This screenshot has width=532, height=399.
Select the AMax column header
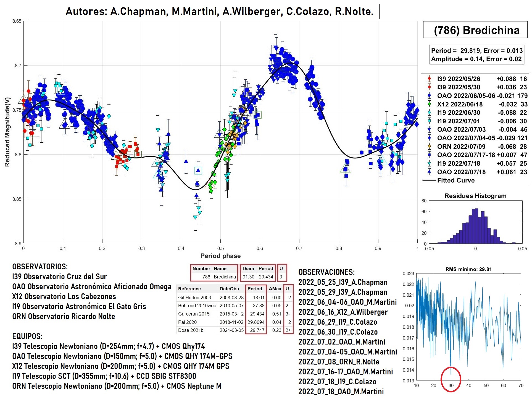(x=275, y=289)
